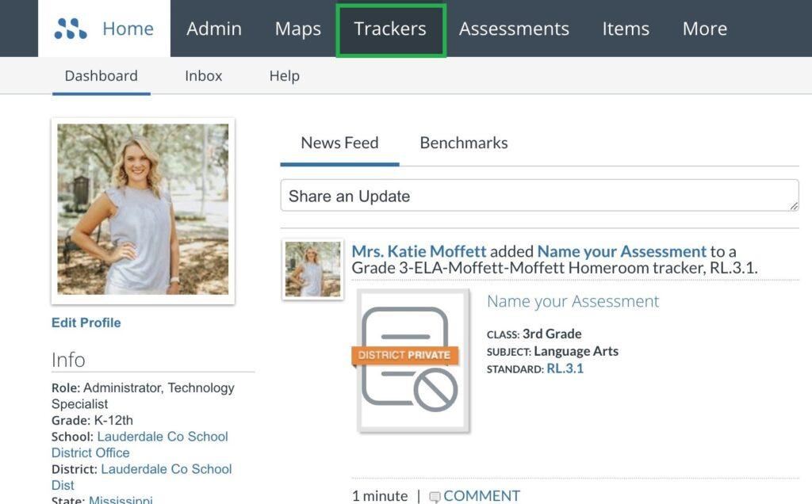The width and height of the screenshot is (812, 504).
Task: Select the Inbox tab
Action: click(203, 75)
